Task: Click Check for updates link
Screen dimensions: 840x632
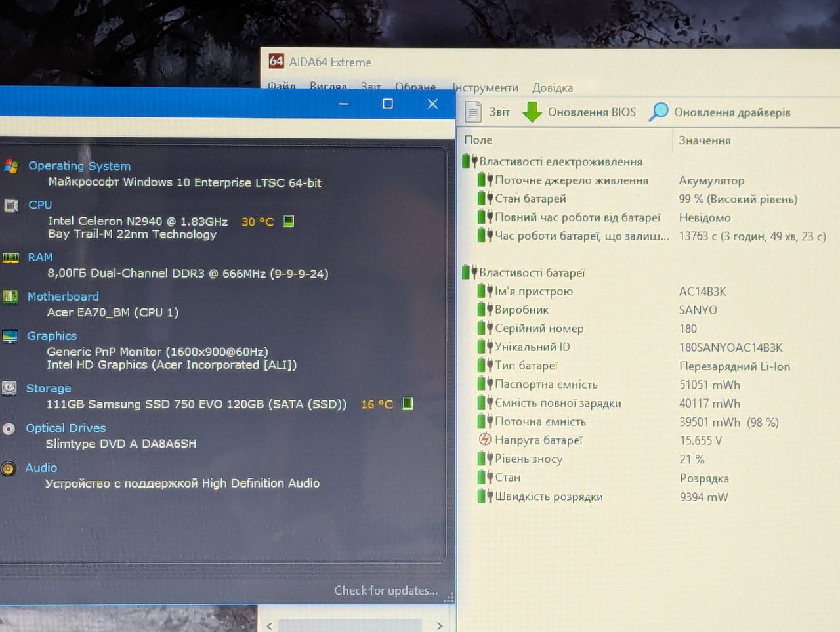Action: pyautogui.click(x=386, y=591)
